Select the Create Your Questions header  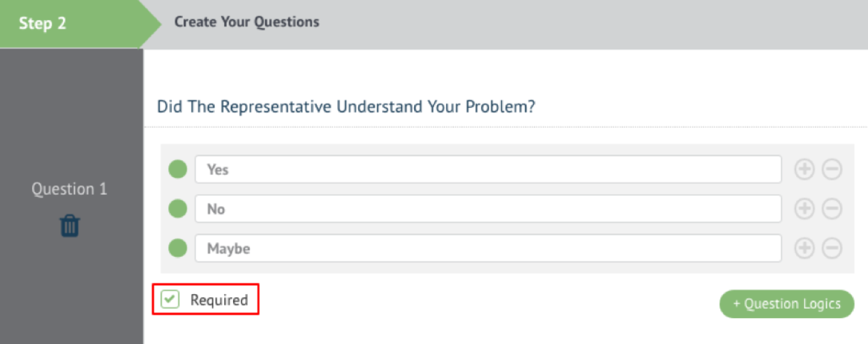(x=246, y=22)
